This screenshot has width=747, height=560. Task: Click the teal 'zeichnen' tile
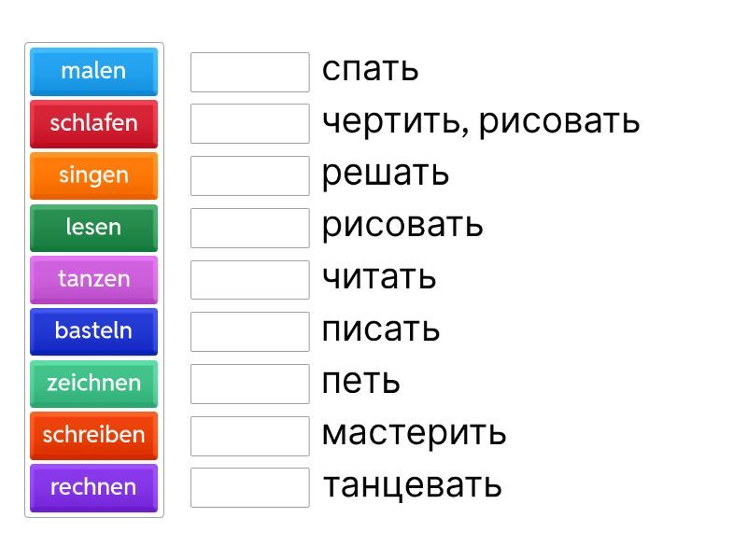click(93, 383)
